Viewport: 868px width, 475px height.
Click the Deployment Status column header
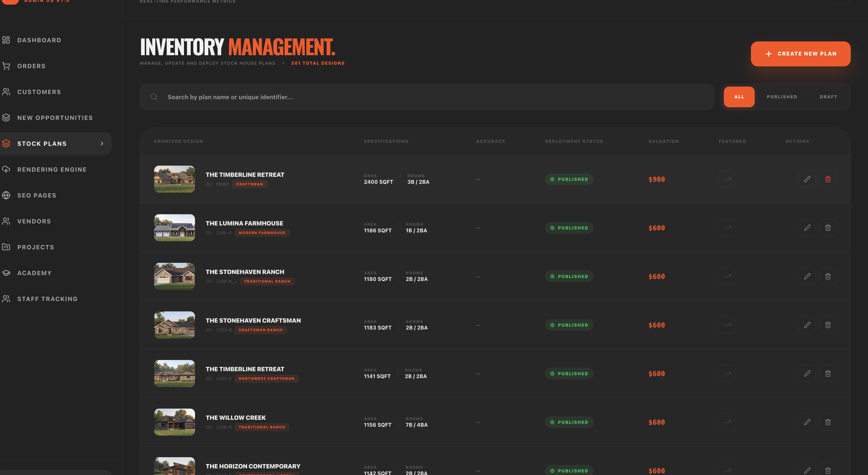pos(574,141)
